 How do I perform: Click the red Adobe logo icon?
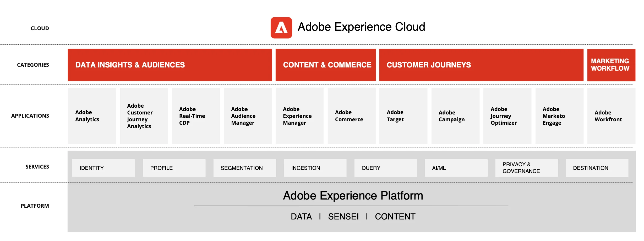tap(281, 28)
